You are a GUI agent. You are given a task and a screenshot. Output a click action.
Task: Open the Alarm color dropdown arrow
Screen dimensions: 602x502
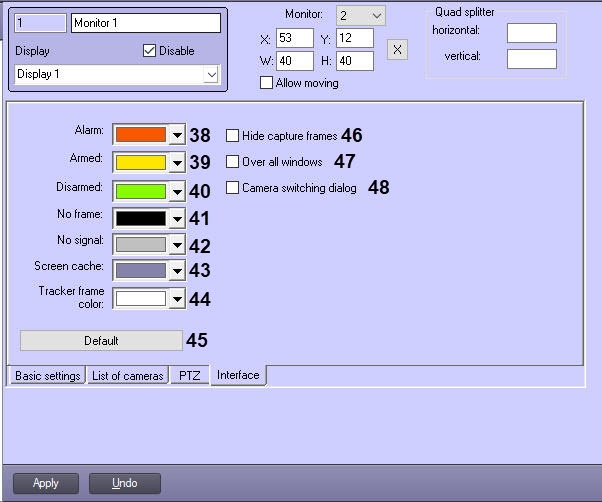coord(177,135)
